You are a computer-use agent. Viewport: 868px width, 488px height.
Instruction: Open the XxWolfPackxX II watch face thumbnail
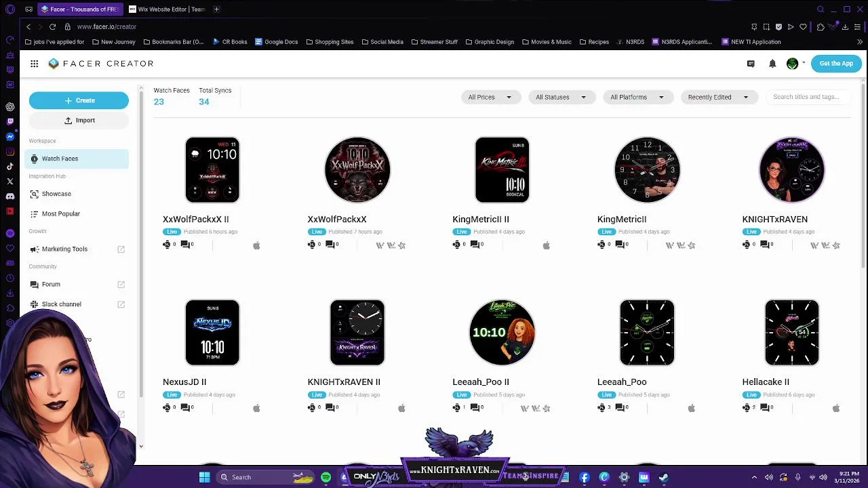212,170
